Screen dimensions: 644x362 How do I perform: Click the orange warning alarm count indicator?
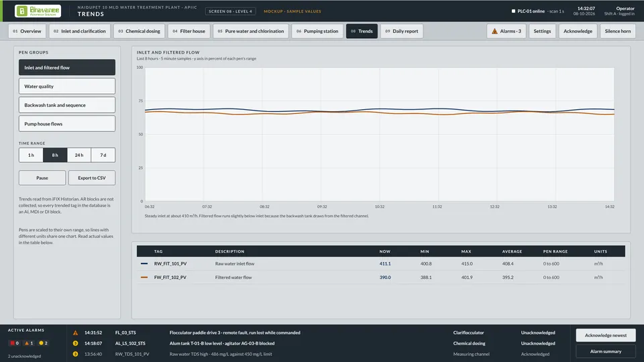[29, 343]
